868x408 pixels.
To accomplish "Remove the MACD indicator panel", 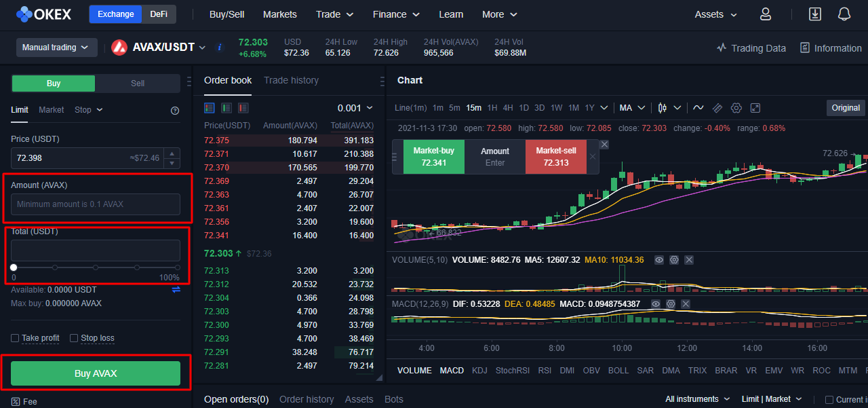I will click(686, 304).
